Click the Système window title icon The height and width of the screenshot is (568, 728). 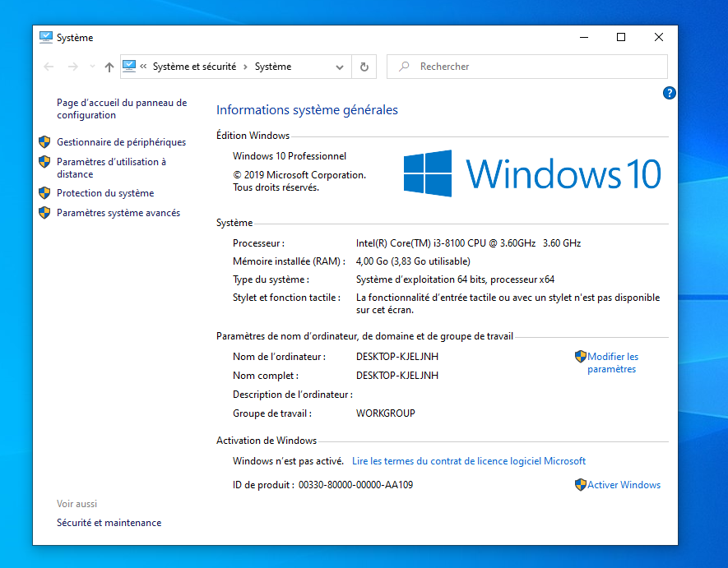pos(46,37)
